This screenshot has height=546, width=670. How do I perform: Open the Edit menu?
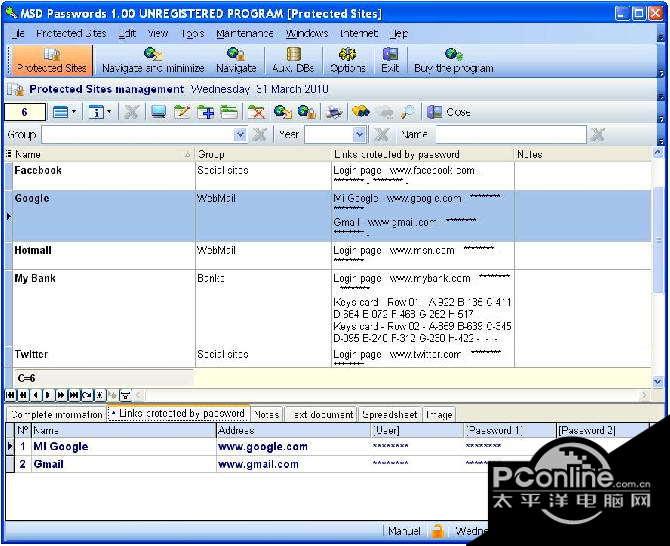[127, 33]
